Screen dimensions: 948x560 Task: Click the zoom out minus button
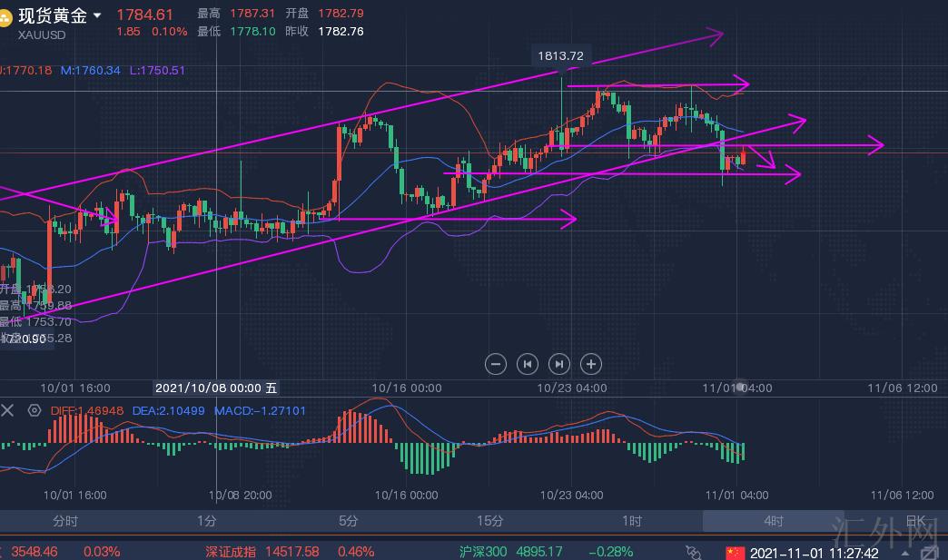coord(496,364)
